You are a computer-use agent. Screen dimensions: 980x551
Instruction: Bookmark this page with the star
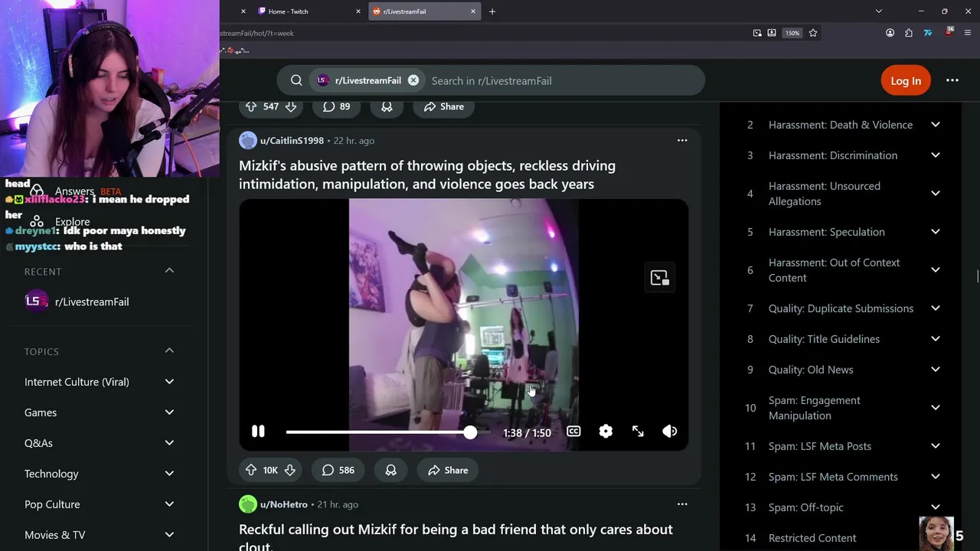click(813, 33)
